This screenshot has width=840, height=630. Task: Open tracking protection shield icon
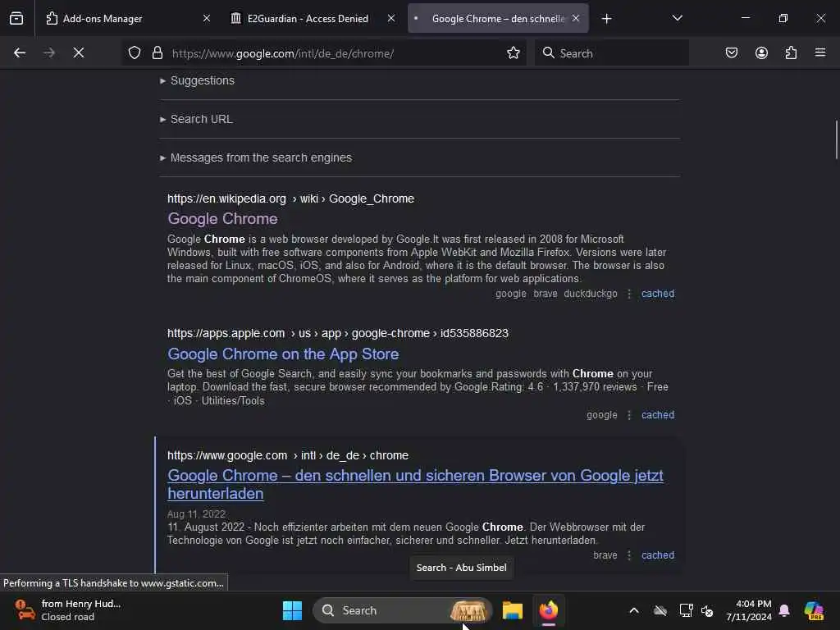tap(135, 53)
